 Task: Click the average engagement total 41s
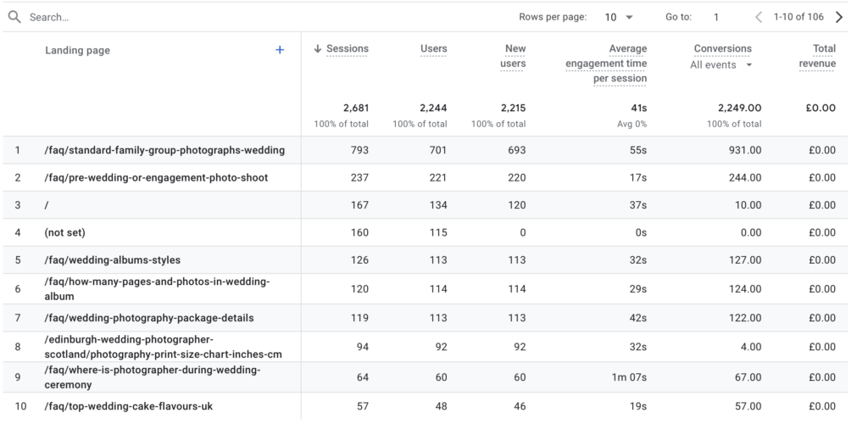tap(638, 108)
